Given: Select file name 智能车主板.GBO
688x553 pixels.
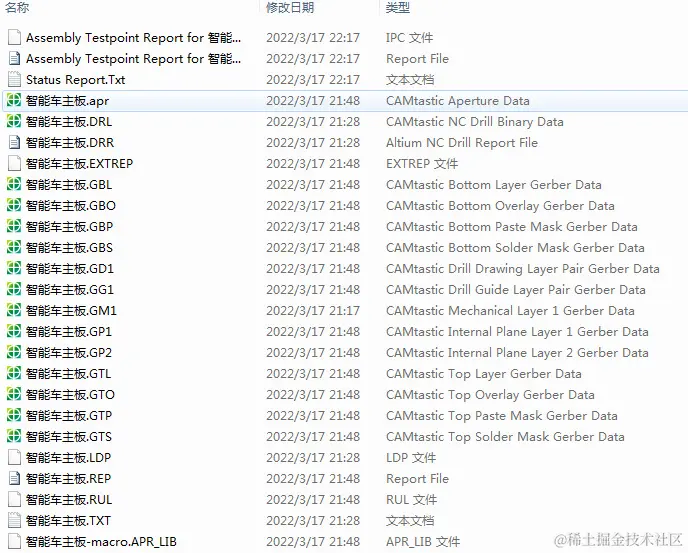Looking at the screenshot, I should (71, 205).
